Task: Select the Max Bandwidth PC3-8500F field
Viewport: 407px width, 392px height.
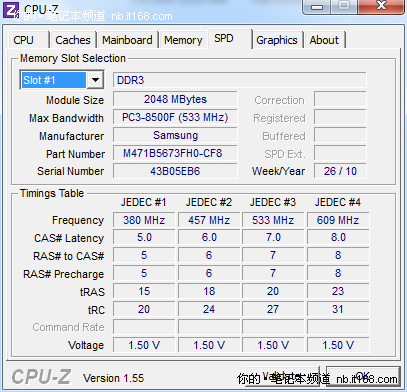Action: pyautogui.click(x=175, y=117)
